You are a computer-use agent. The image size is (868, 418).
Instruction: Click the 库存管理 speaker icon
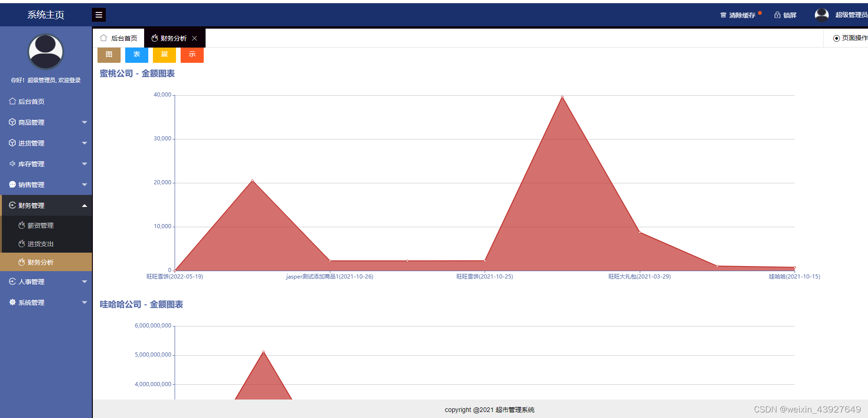click(12, 164)
